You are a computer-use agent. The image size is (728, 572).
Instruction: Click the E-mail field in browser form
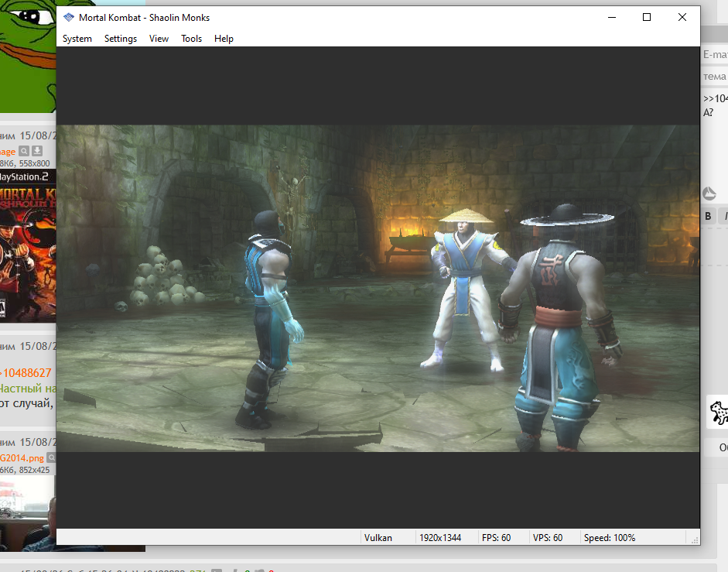[714, 55]
